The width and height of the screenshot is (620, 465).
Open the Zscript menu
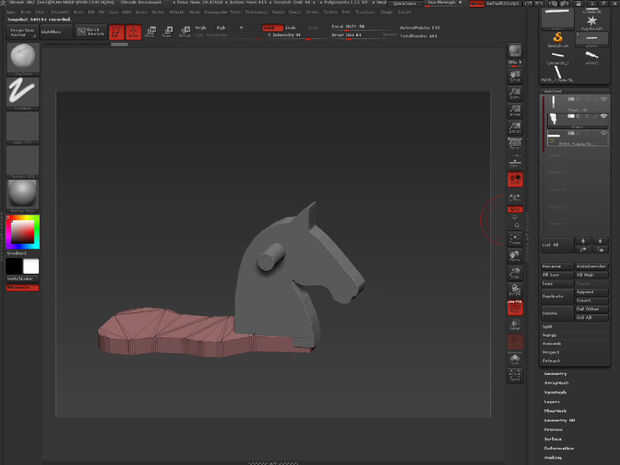[x=403, y=12]
